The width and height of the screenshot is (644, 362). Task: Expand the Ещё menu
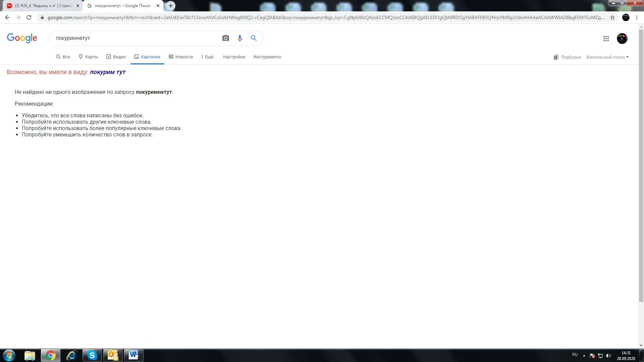(207, 57)
